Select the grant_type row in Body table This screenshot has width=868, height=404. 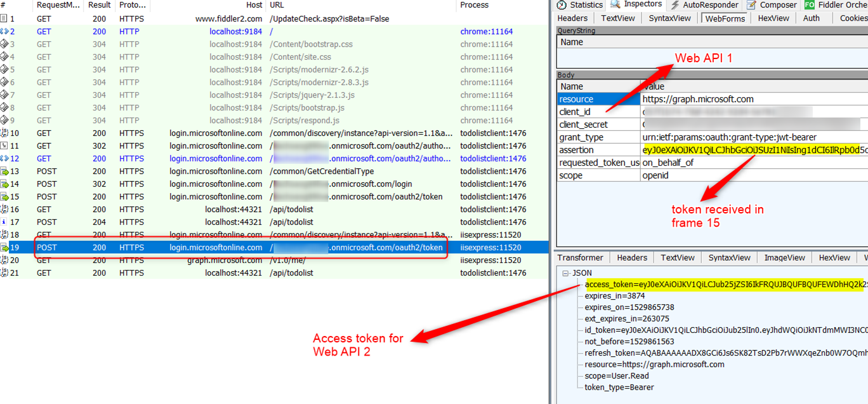point(713,137)
